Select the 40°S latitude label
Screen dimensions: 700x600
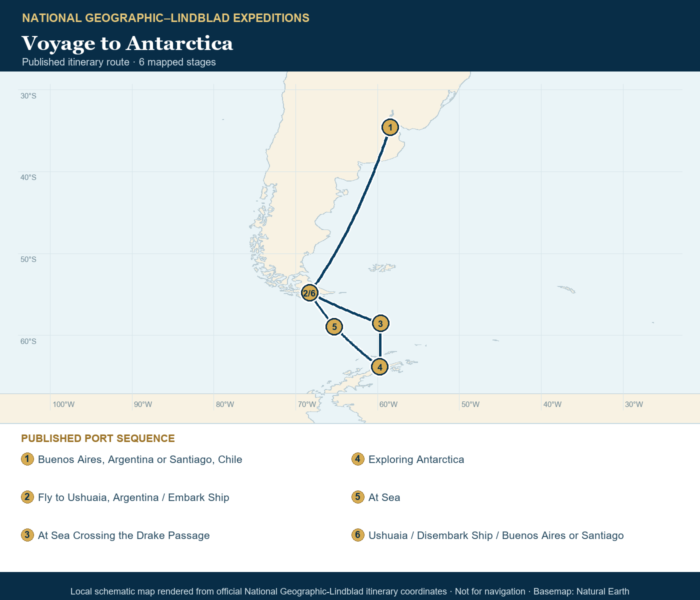click(28, 177)
